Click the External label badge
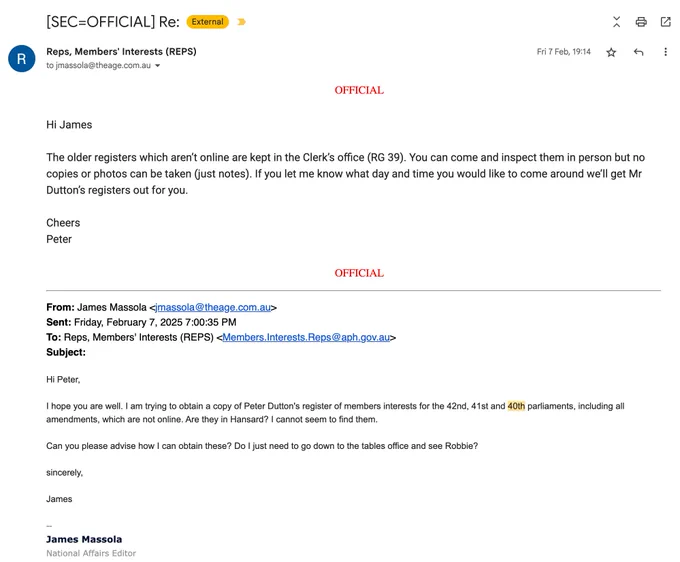680x562 pixels. (207, 22)
